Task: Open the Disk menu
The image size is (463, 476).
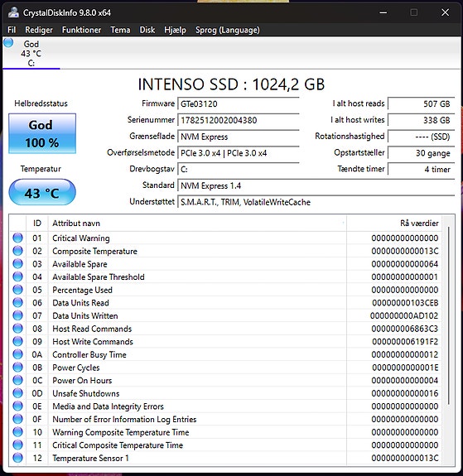Action: click(x=147, y=30)
